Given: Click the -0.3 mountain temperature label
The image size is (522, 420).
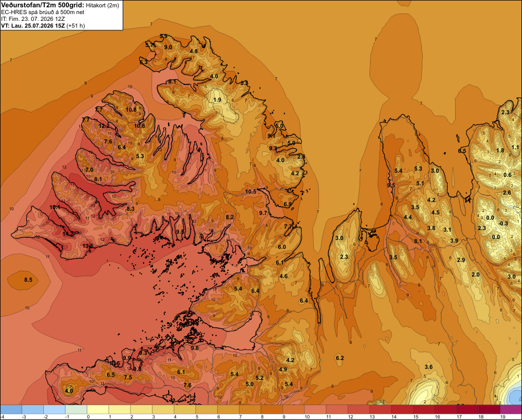Looking at the screenshot, I should tap(504, 223).
